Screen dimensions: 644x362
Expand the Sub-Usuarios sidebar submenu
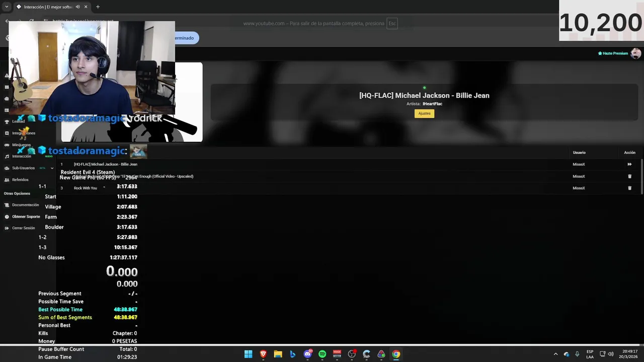point(52,168)
